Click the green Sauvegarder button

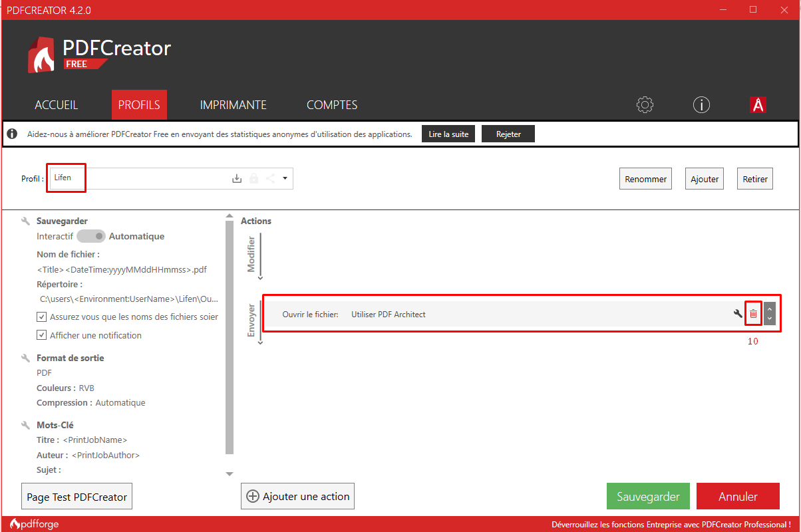coord(648,497)
